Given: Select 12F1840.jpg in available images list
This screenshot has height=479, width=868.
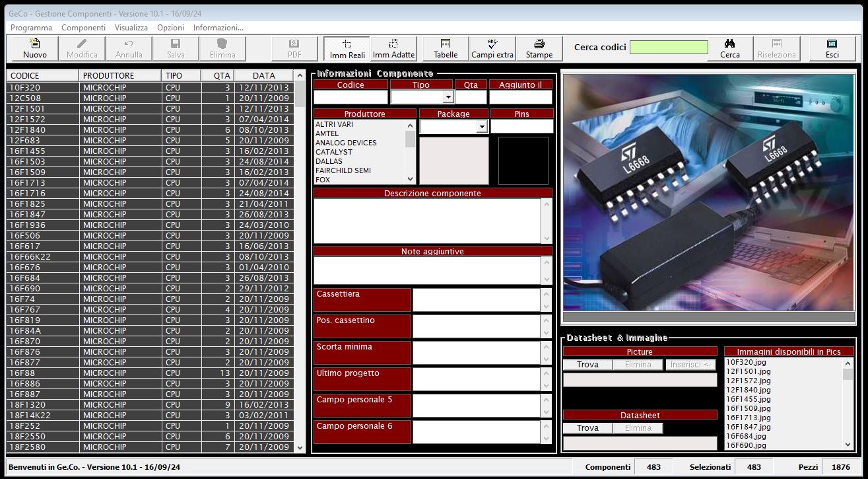Looking at the screenshot, I should click(x=749, y=390).
